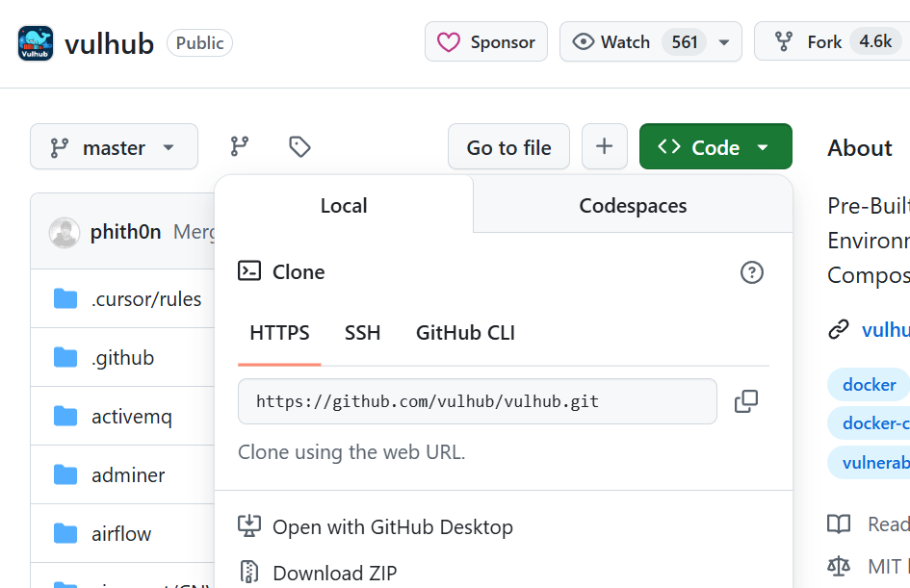This screenshot has width=910, height=588.
Task: Click the Watch eye button
Action: 611,41
